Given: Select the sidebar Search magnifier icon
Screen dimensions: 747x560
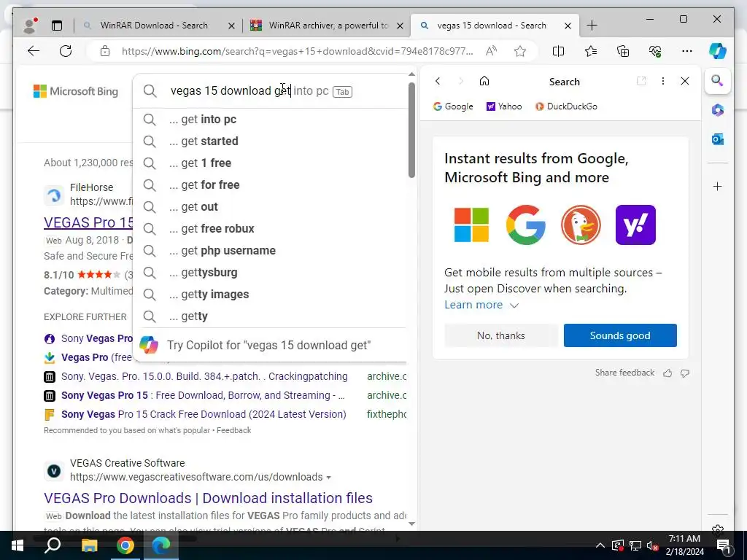Looking at the screenshot, I should click(x=718, y=80).
